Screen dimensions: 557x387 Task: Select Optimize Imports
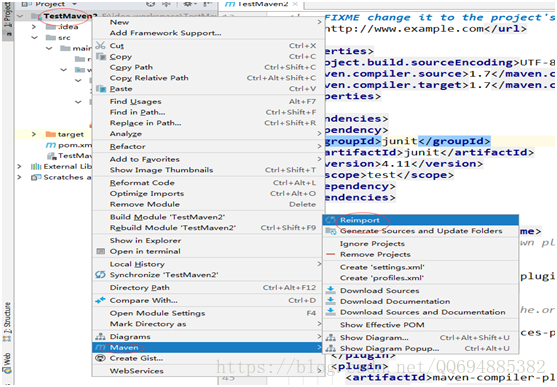point(209,193)
